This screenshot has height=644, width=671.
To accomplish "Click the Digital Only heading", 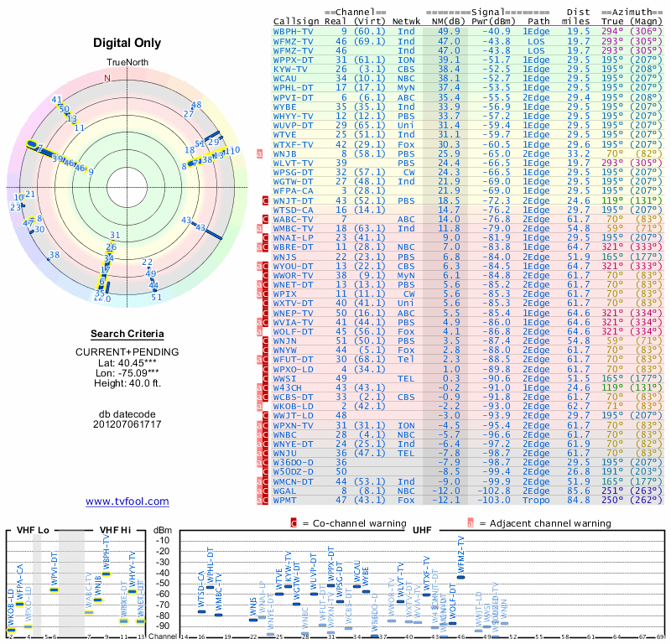I will coord(127,43).
